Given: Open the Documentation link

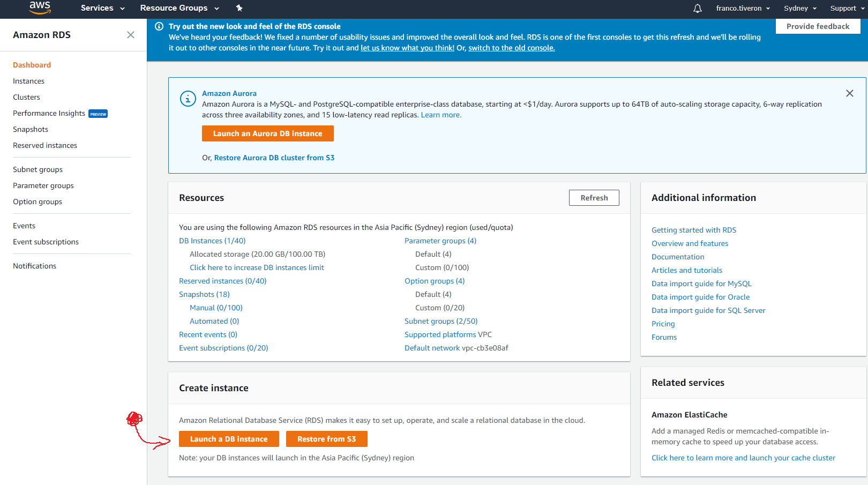Looking at the screenshot, I should (678, 257).
